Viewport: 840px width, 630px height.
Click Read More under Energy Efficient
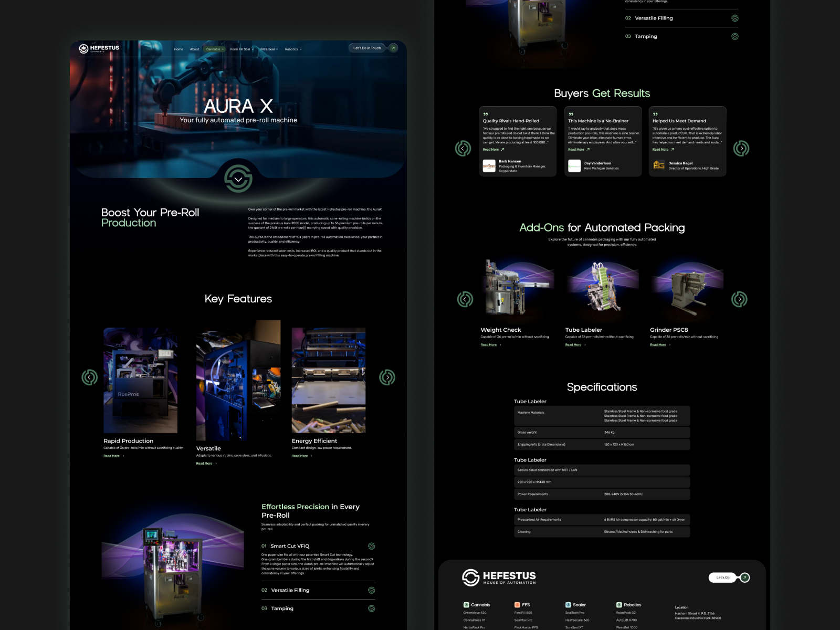coord(300,456)
